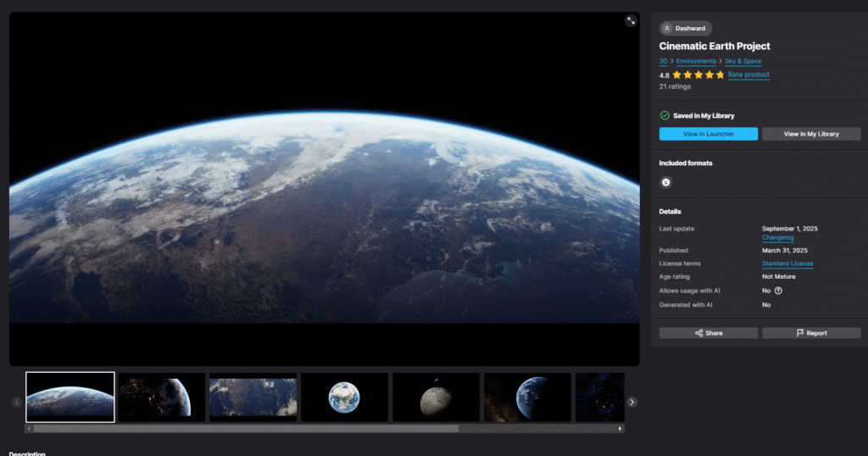Open the Standard License link
This screenshot has height=456, width=868.
coord(787,264)
